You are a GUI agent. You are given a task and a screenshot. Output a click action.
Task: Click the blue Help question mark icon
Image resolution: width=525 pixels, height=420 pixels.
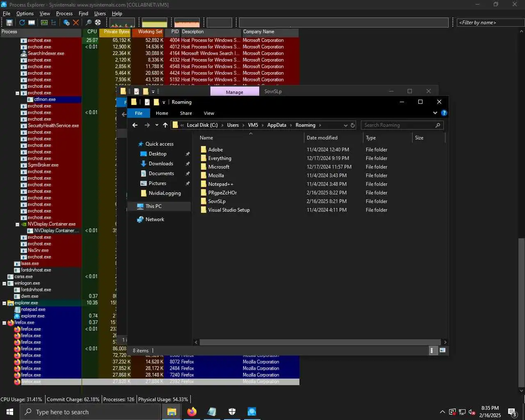(444, 113)
